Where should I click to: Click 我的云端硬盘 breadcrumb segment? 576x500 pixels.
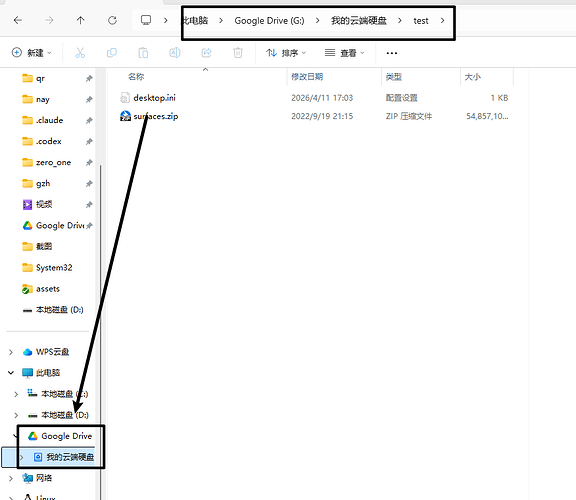click(x=359, y=21)
